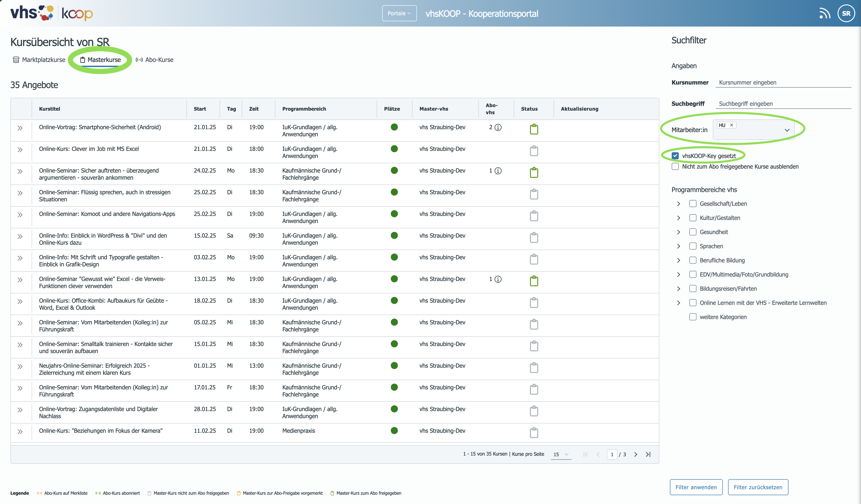Check the Sprachen program area checkbox
The width and height of the screenshot is (861, 504).
click(x=693, y=246)
